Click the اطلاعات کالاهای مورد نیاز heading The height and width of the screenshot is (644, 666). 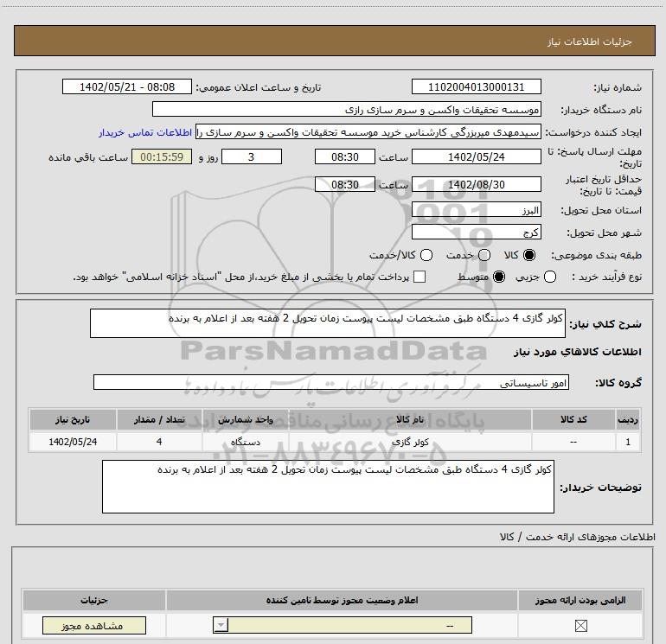[x=577, y=352]
